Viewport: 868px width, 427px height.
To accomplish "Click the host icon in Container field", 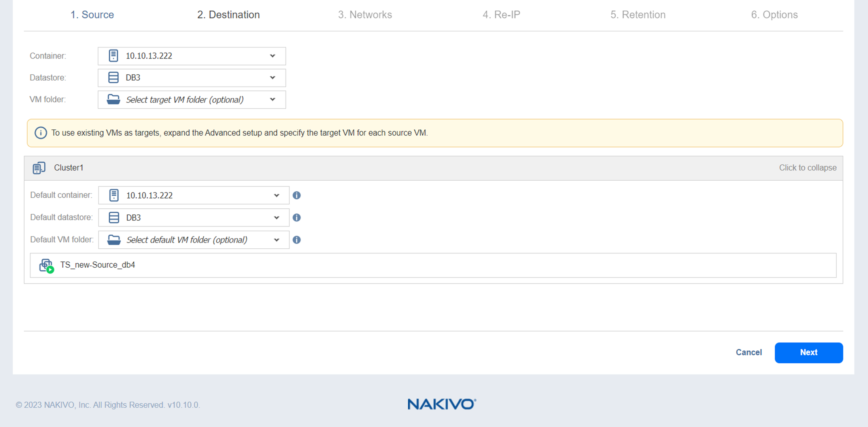I will point(113,56).
